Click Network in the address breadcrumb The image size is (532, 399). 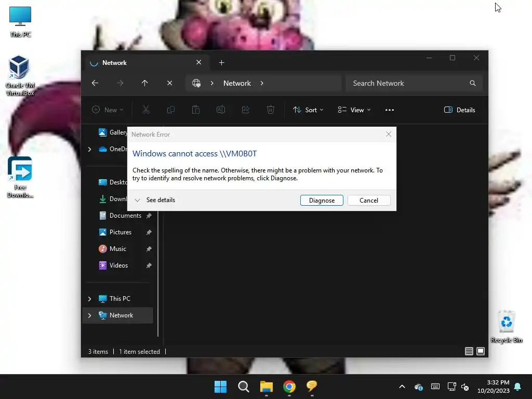pyautogui.click(x=237, y=83)
